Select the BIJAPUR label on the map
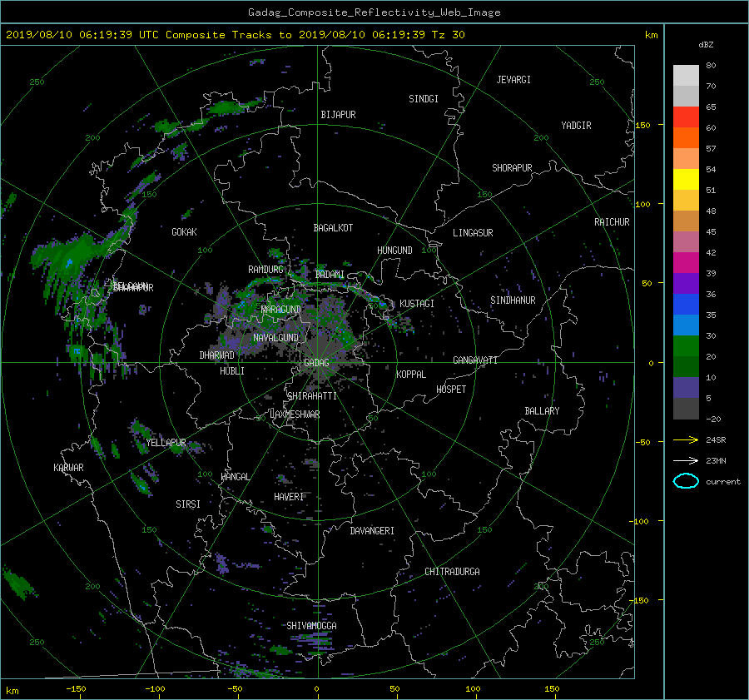The width and height of the screenshot is (749, 700). [338, 115]
